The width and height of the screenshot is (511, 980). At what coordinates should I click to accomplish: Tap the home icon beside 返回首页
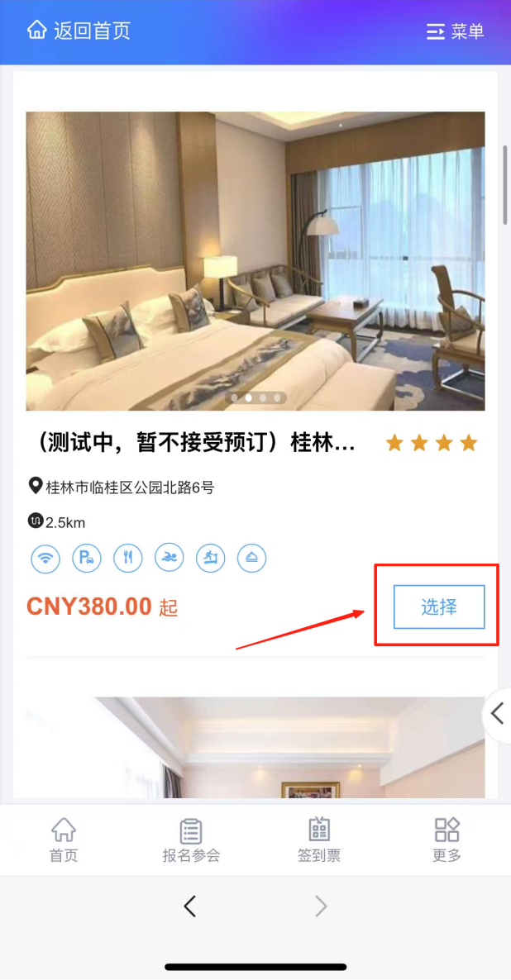tap(37, 30)
